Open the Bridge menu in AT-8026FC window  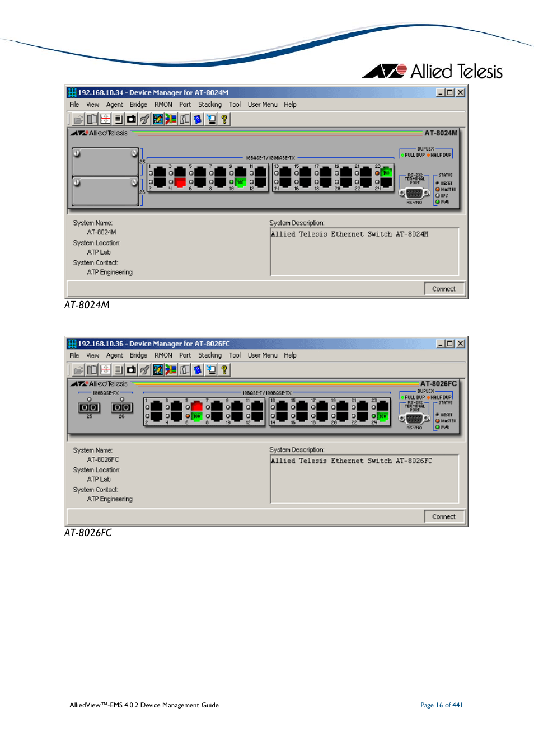coord(139,355)
